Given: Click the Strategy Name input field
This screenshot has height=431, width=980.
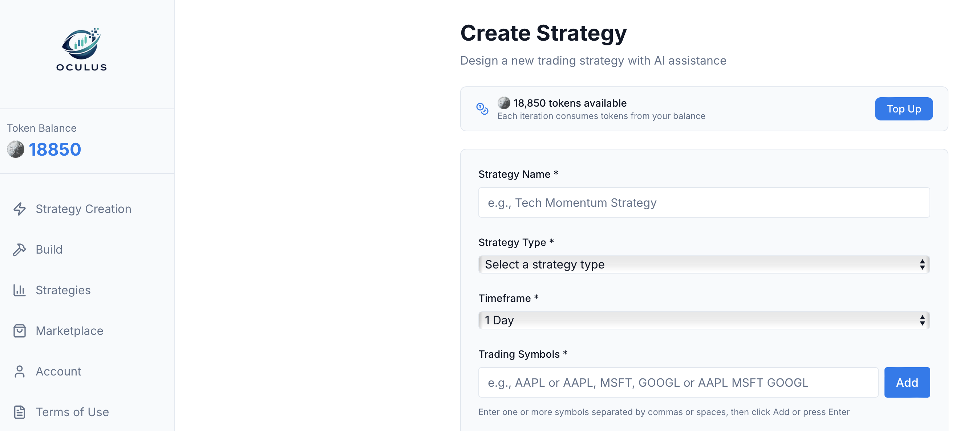Looking at the screenshot, I should [x=704, y=202].
